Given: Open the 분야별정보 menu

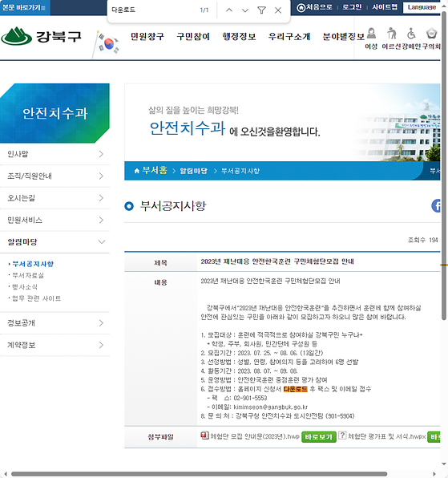Looking at the screenshot, I should click(344, 37).
